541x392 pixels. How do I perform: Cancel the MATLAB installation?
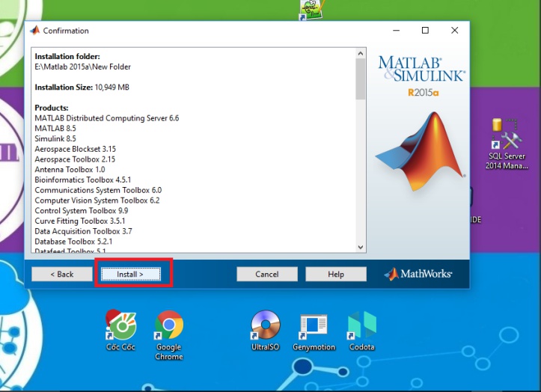267,274
